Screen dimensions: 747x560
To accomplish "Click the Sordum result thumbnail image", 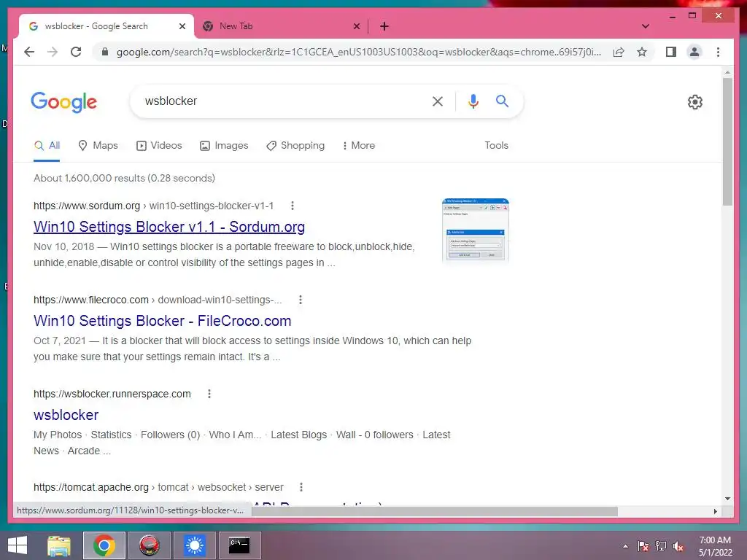I will click(476, 230).
